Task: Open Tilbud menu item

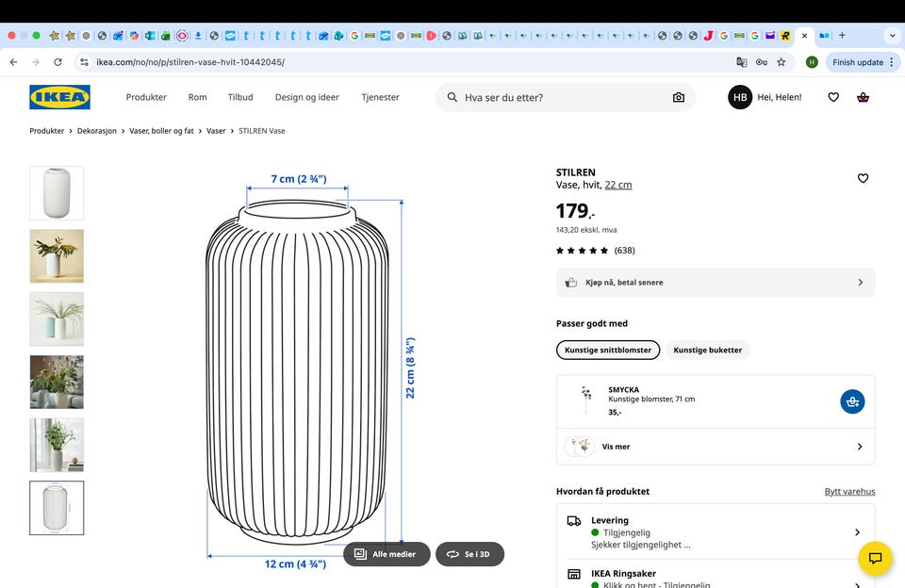Action: [x=240, y=97]
